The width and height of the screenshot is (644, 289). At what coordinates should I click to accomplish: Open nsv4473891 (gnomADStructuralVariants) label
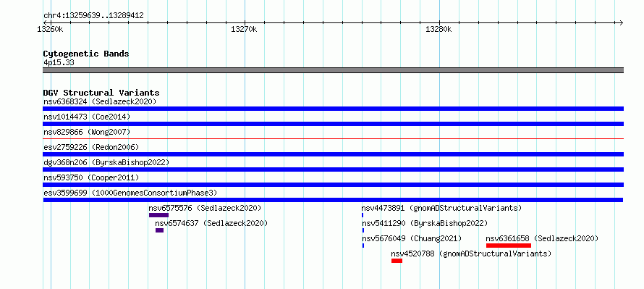point(441,208)
